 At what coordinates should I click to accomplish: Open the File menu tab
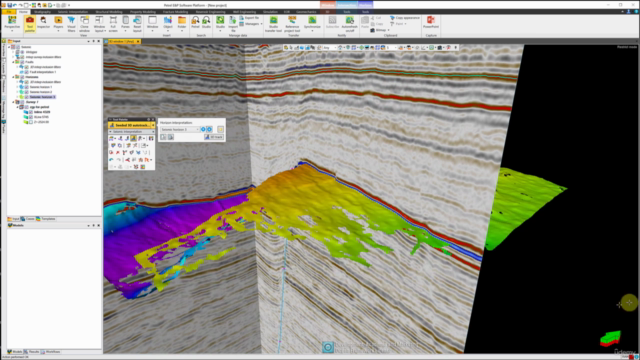click(x=9, y=12)
